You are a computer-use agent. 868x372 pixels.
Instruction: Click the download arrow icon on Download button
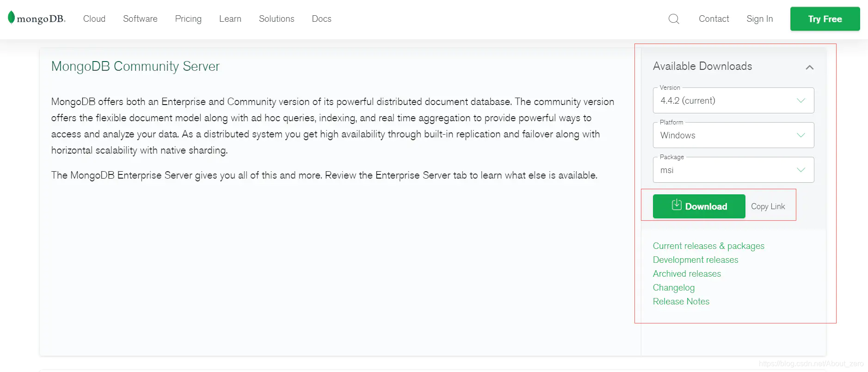677,206
